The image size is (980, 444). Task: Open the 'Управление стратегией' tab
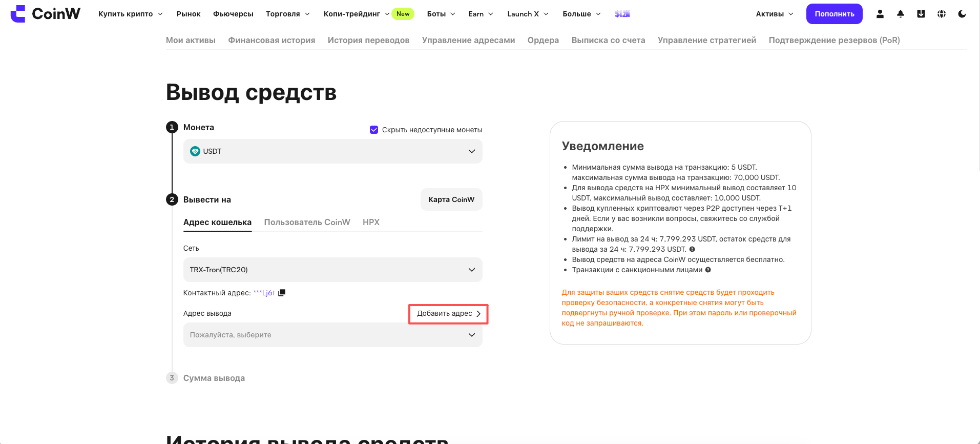tap(707, 40)
